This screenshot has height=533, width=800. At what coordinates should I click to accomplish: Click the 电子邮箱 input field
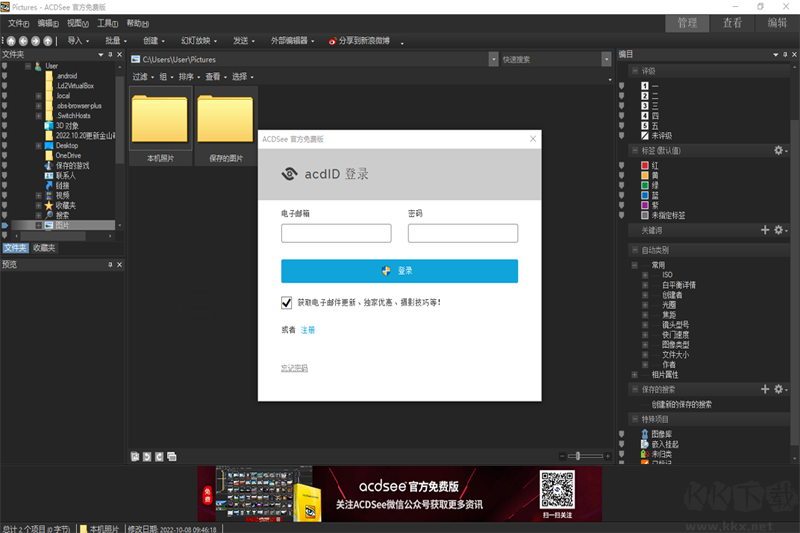point(336,233)
